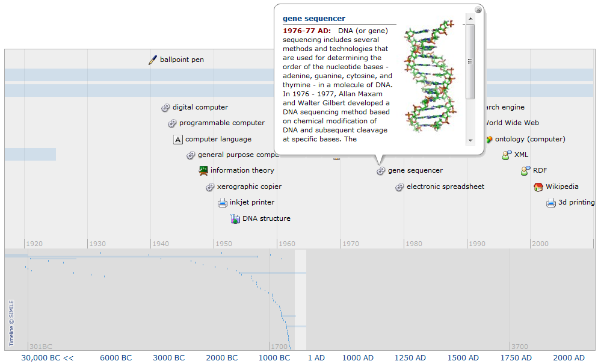
Task: Open the ballpoint pen event label
Action: click(182, 60)
